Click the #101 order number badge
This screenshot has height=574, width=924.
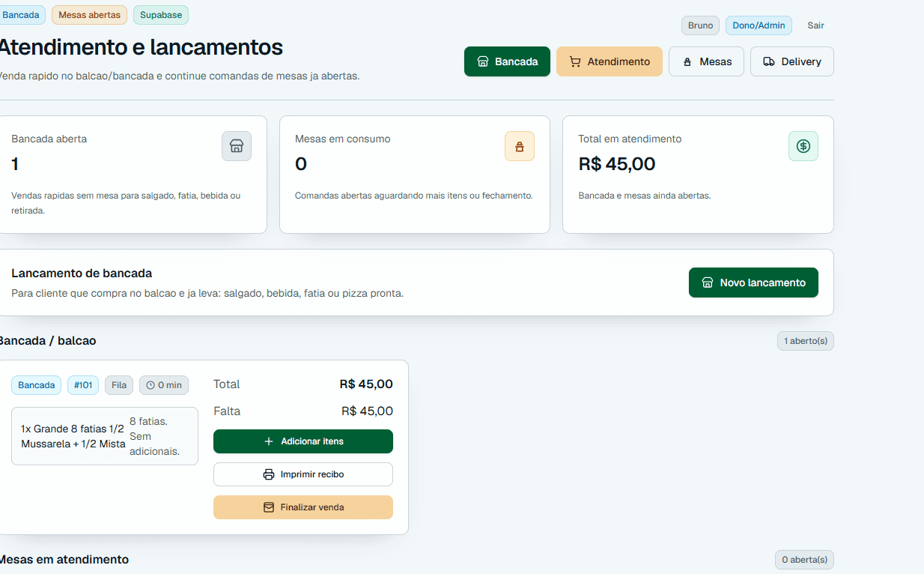83,385
